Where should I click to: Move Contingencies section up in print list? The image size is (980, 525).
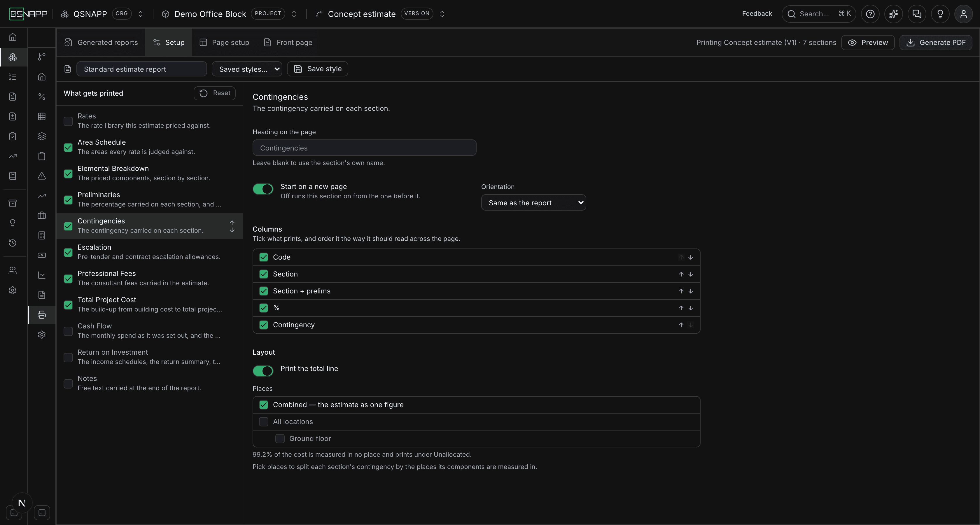(232, 223)
